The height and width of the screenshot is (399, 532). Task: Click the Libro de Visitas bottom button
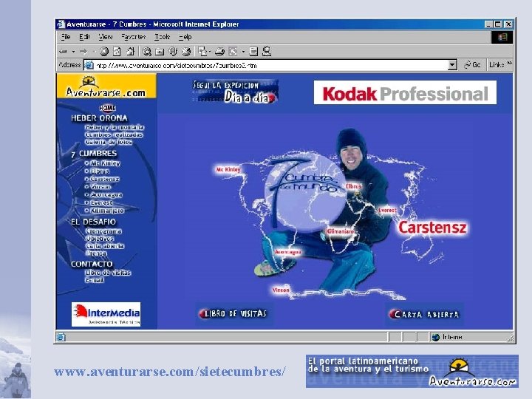click(x=233, y=314)
